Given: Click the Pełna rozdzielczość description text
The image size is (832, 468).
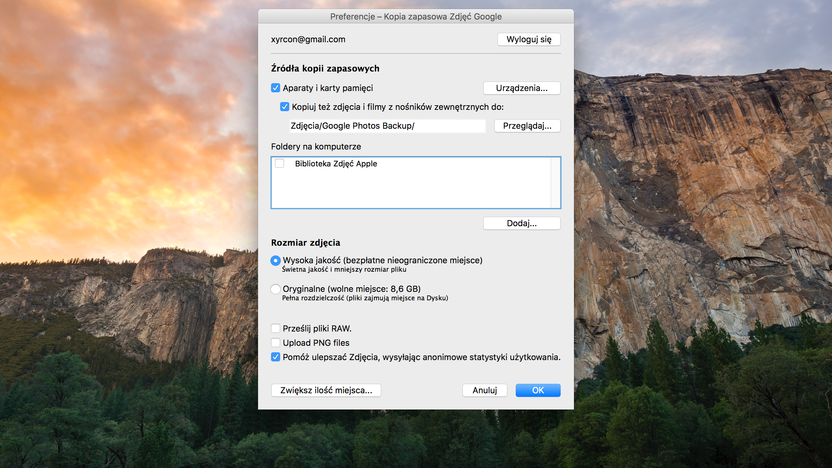Looking at the screenshot, I should tap(365, 298).
